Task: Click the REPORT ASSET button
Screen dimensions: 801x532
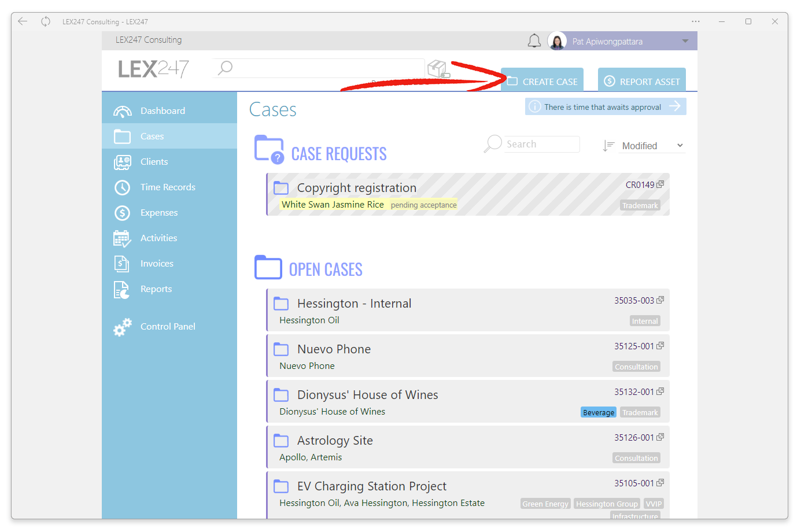Action: pos(642,80)
